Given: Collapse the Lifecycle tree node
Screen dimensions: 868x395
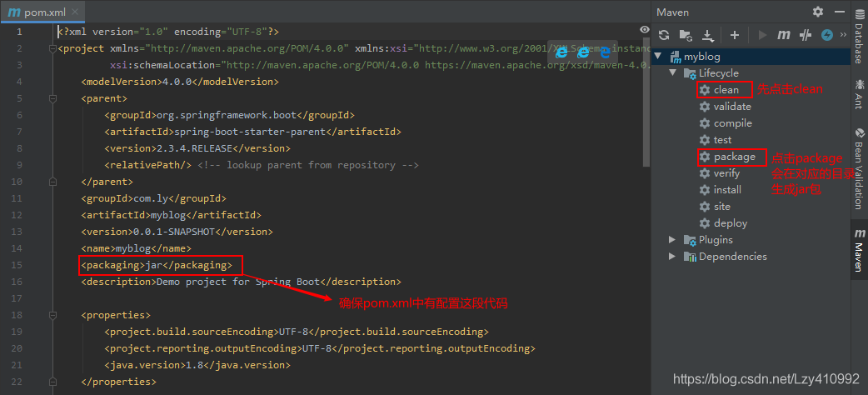Looking at the screenshot, I should pos(672,72).
